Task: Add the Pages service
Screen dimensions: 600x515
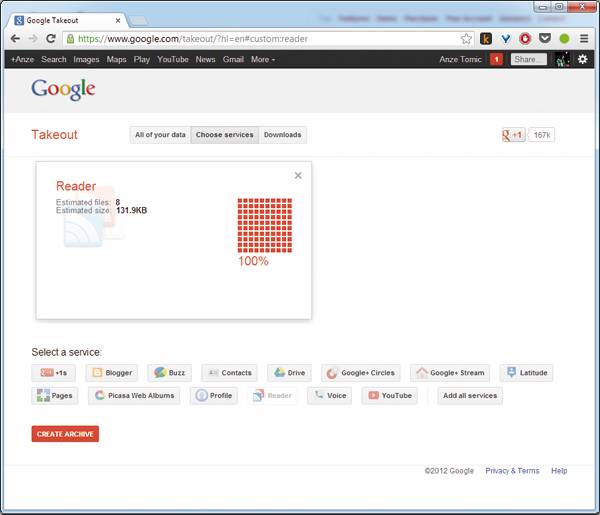Action: pyautogui.click(x=55, y=396)
